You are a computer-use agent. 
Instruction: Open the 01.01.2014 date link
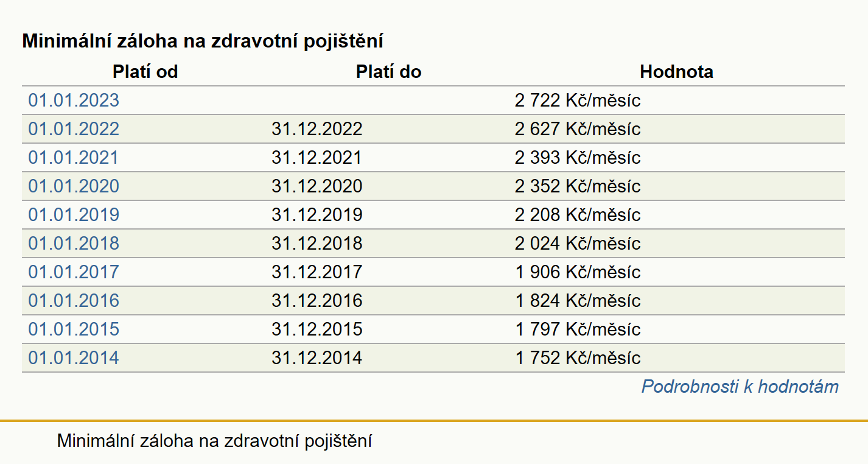74,358
